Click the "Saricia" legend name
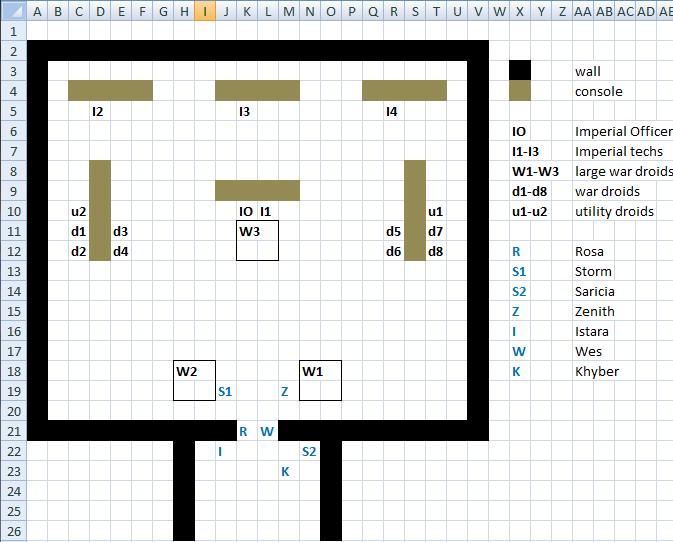Image resolution: width=673 pixels, height=542 pixels. (595, 292)
